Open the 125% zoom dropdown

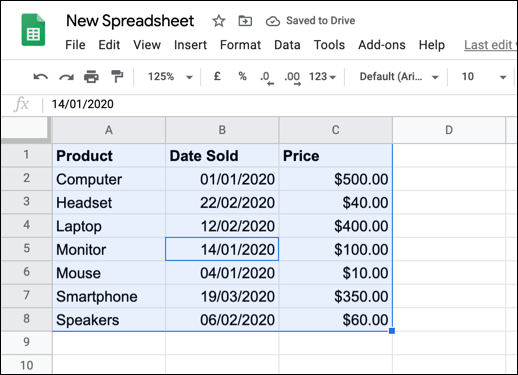tap(170, 77)
